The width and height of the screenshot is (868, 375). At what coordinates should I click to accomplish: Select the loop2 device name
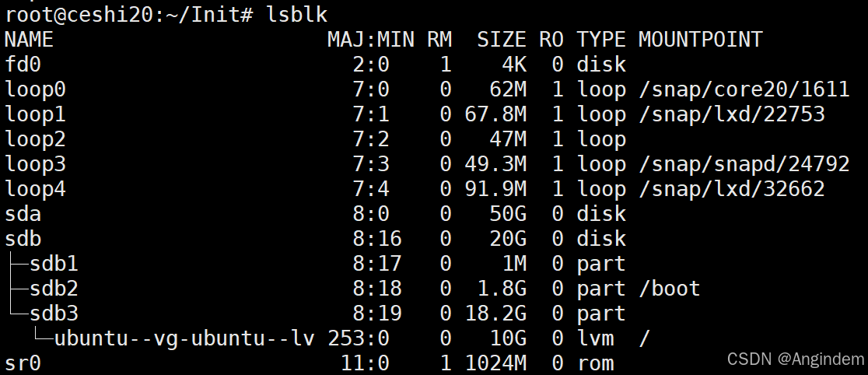pos(35,139)
